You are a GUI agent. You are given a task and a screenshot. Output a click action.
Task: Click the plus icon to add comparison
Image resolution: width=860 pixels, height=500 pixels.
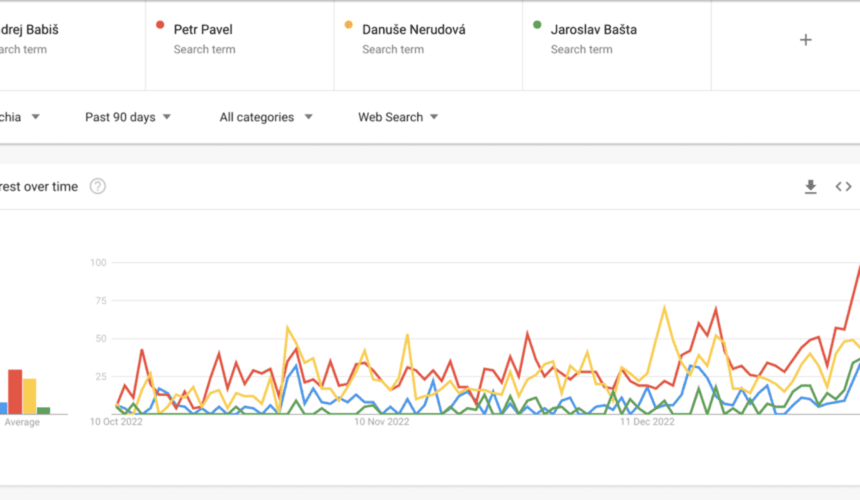coord(806,40)
